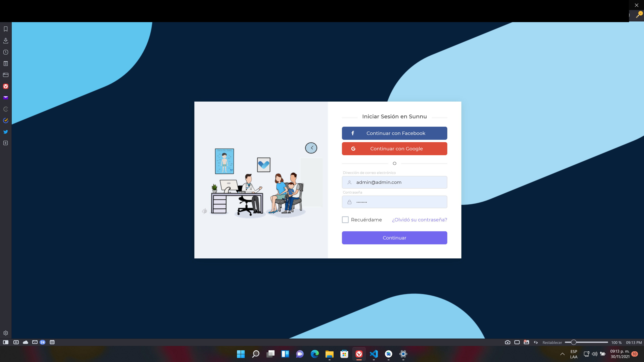Image resolution: width=644 pixels, height=362 pixels.
Task: Adjust the page zoom slider
Action: coord(574,342)
